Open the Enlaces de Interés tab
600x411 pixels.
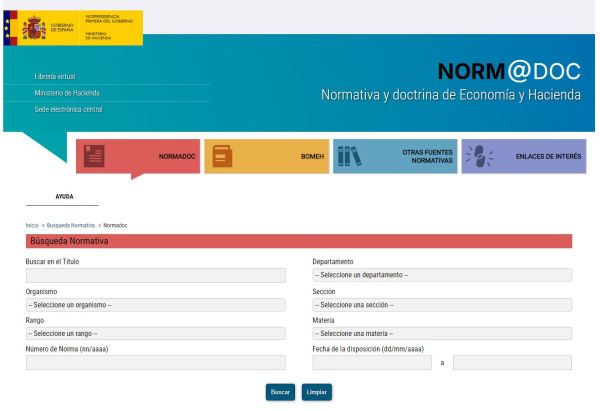(x=524, y=156)
